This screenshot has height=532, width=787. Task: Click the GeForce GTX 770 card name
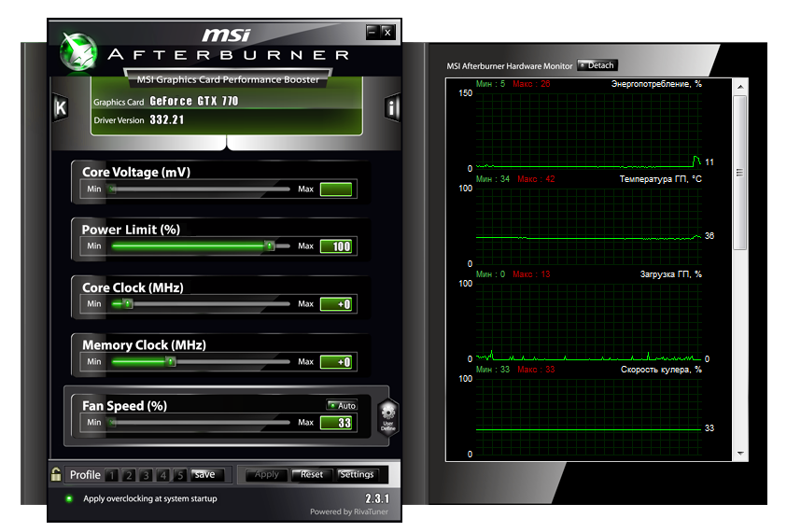194,101
